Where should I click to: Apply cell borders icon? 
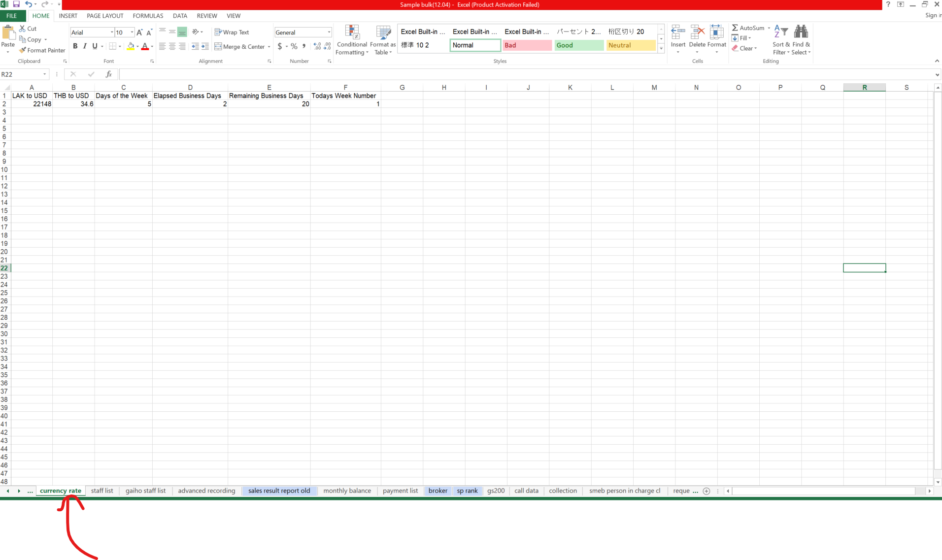pyautogui.click(x=113, y=46)
